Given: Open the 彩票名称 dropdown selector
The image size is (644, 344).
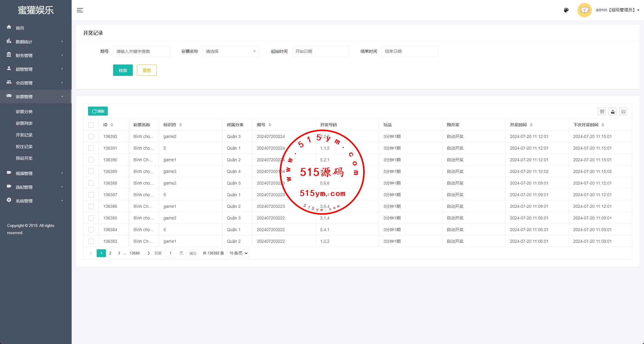Looking at the screenshot, I should 231,51.
